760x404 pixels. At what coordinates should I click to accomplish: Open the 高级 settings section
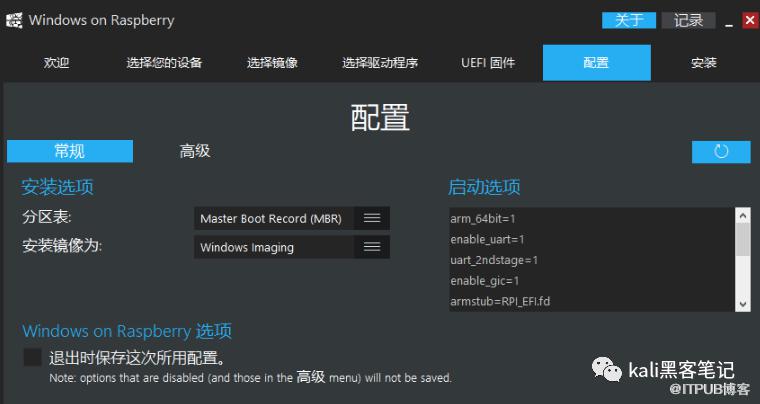point(195,151)
